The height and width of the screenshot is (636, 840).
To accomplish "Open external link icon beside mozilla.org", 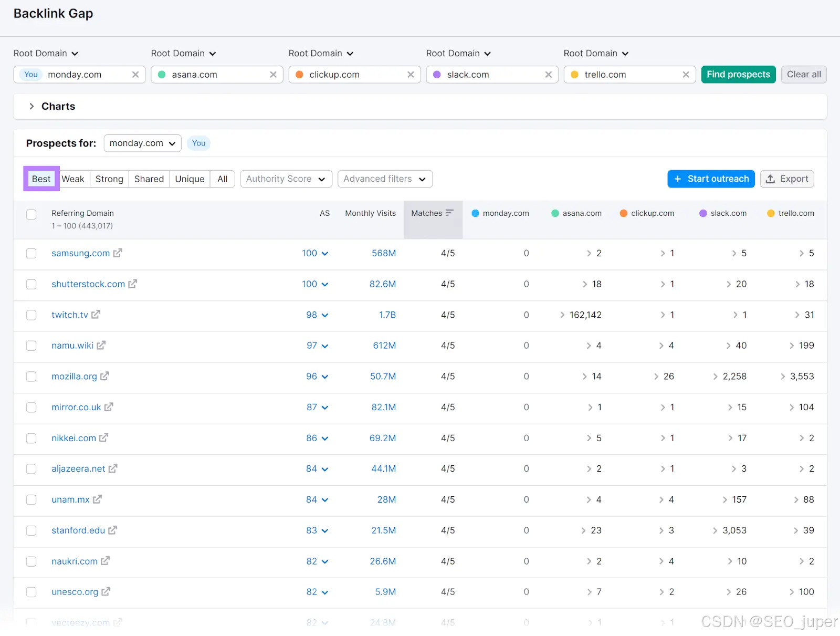I will (104, 376).
